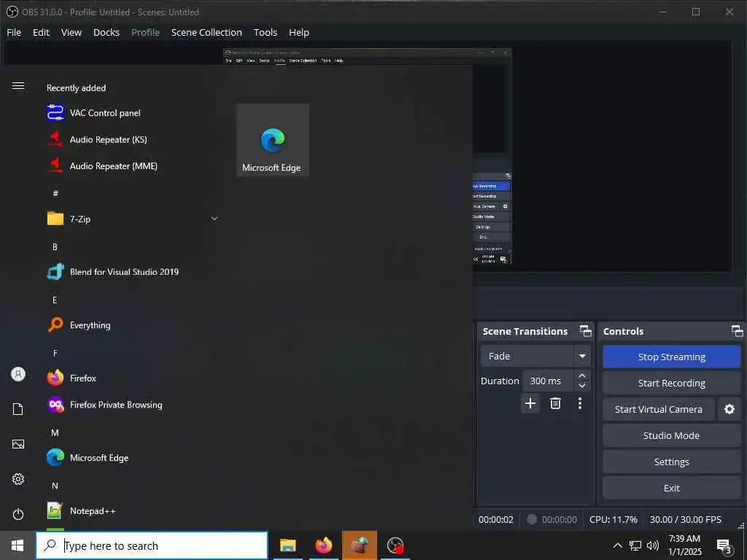The width and height of the screenshot is (747, 560).
Task: Open the Docks menu in OBS
Action: click(x=107, y=32)
